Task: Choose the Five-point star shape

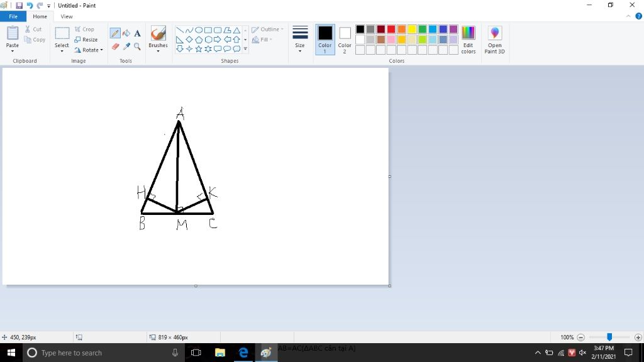Action: click(x=198, y=49)
